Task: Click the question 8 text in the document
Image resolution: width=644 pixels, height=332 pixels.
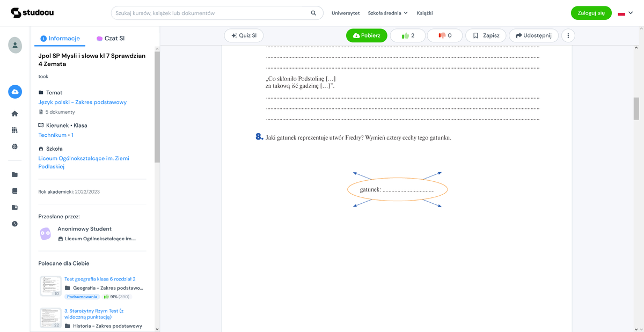Action: [x=358, y=138]
